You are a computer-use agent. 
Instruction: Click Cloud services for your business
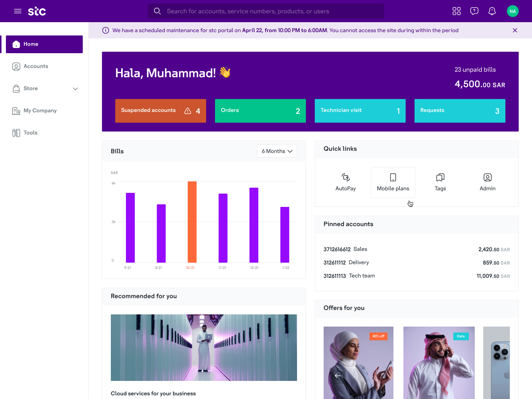(153, 393)
